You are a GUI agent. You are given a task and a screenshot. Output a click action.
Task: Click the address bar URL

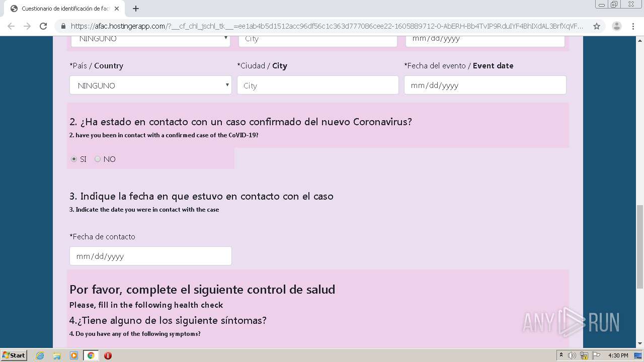coord(327,26)
